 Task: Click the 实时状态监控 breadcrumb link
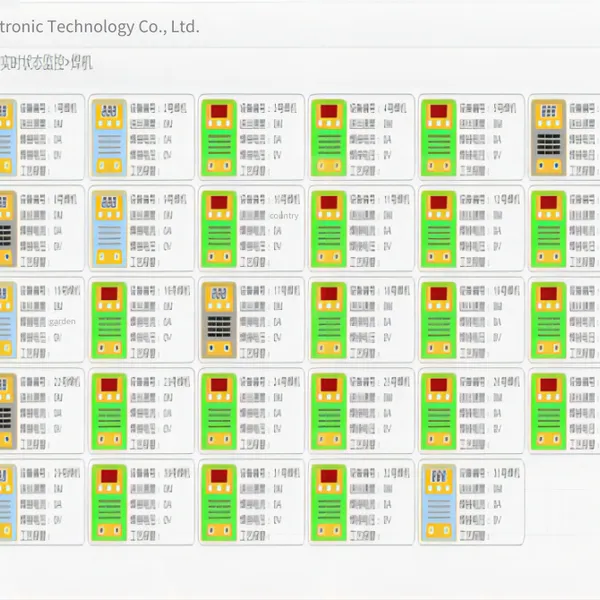[x=31, y=62]
